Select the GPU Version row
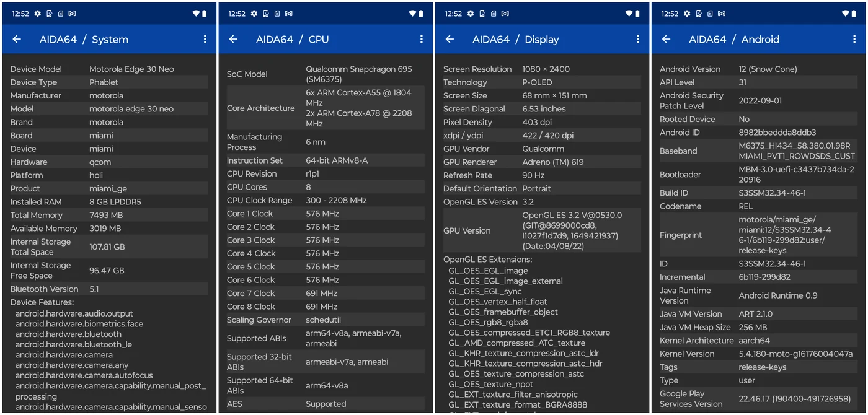 [x=541, y=230]
